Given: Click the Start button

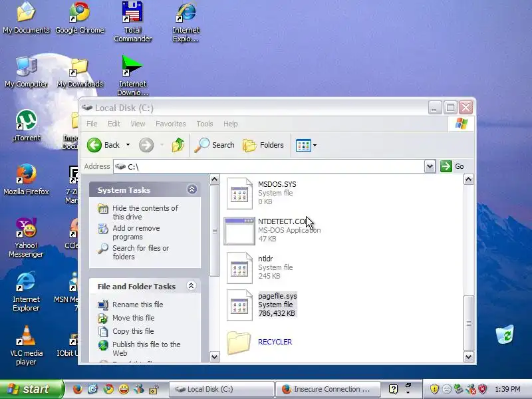Looking at the screenshot, I should click(x=32, y=389).
